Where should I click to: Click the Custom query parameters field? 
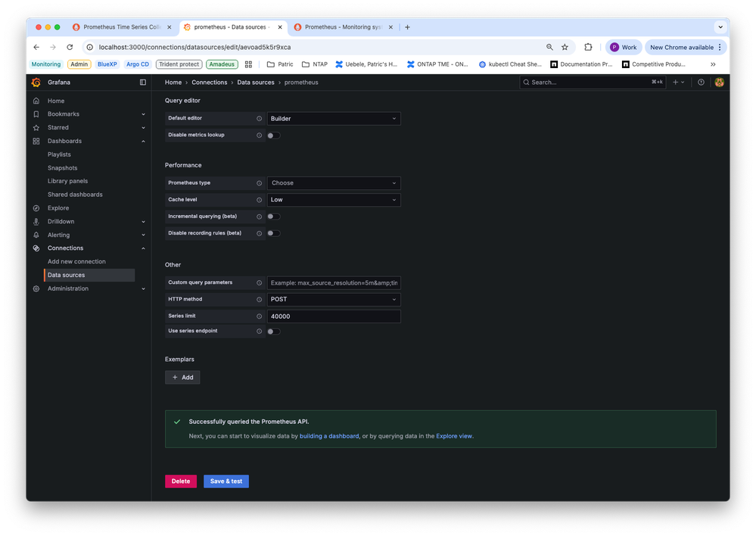tap(334, 283)
